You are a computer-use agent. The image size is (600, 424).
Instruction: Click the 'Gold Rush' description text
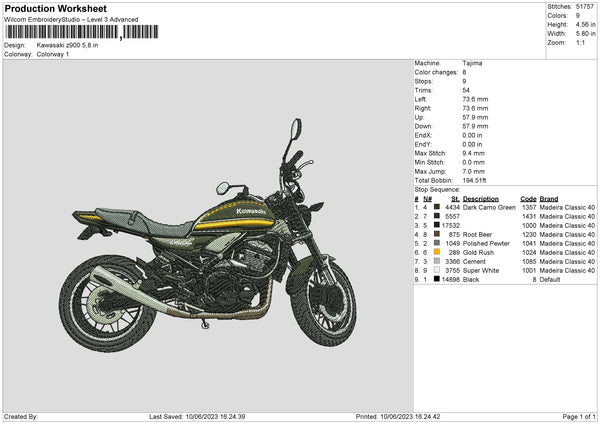pyautogui.click(x=478, y=253)
